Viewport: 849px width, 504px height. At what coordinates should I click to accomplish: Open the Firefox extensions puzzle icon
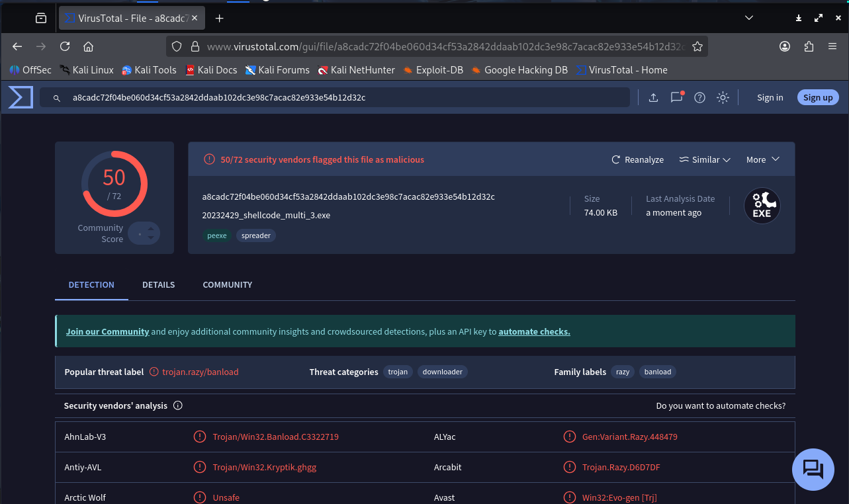(x=809, y=46)
